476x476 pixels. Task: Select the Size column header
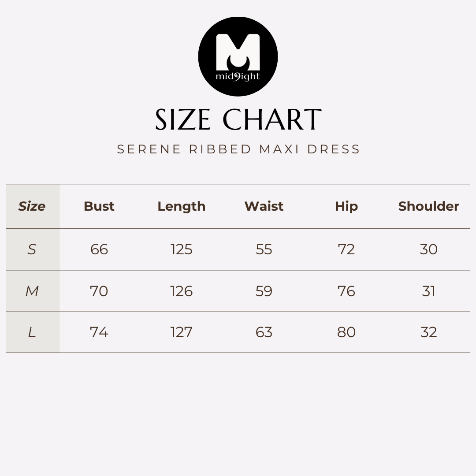[x=32, y=206]
